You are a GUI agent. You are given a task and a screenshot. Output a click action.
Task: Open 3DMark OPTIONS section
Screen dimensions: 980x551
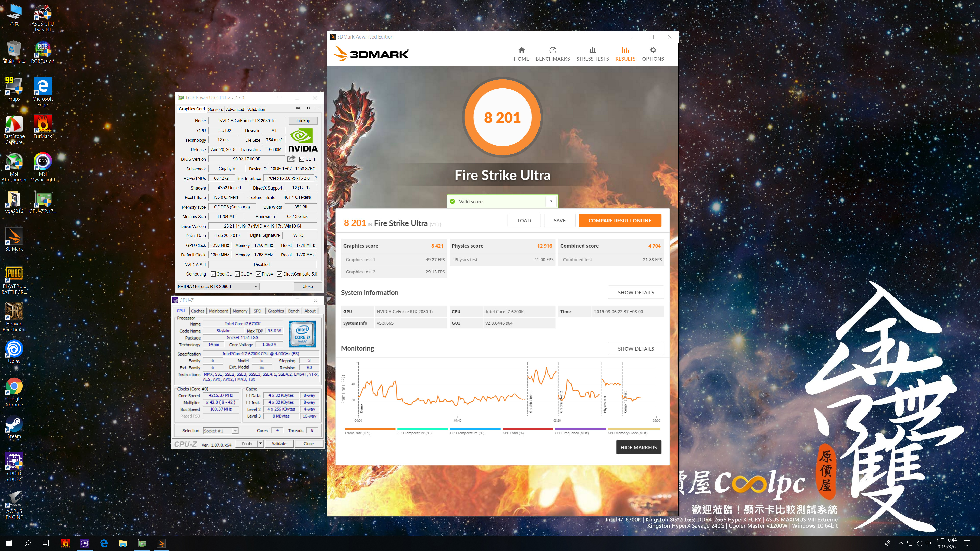[x=653, y=54]
